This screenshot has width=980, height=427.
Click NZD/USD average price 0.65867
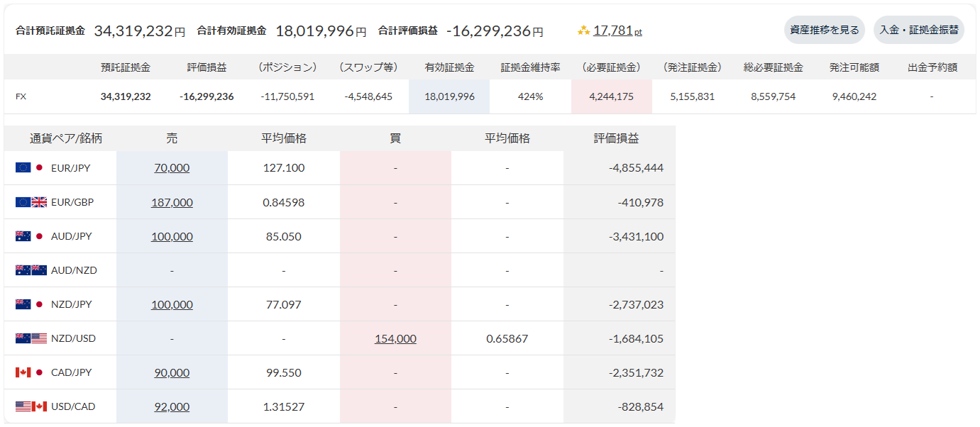click(x=507, y=338)
